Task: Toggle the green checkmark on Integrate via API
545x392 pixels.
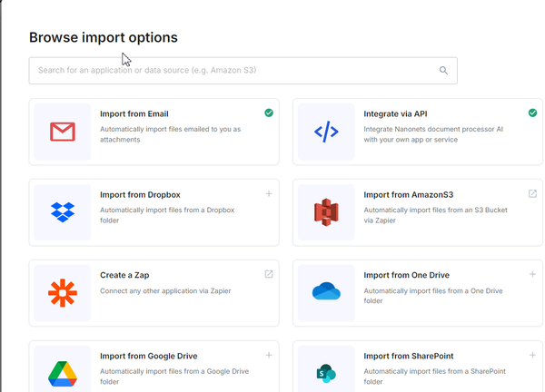Action: pyautogui.click(x=532, y=113)
